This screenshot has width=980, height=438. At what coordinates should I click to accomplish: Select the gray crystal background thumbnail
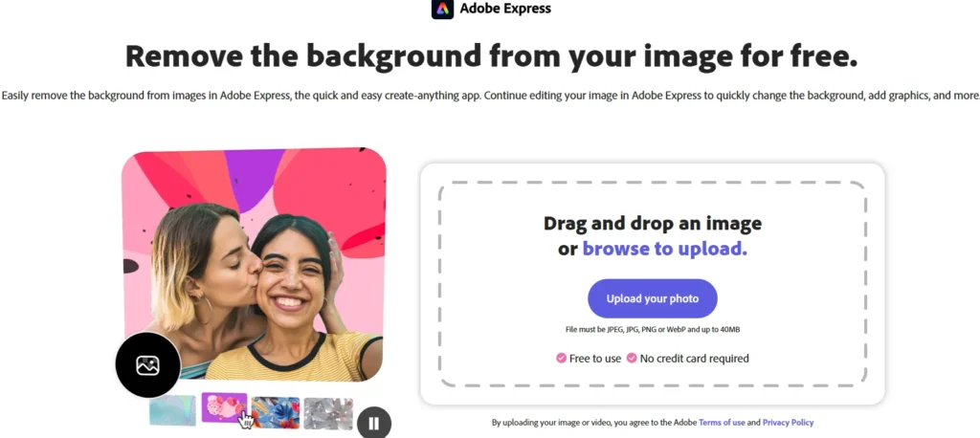pyautogui.click(x=328, y=414)
